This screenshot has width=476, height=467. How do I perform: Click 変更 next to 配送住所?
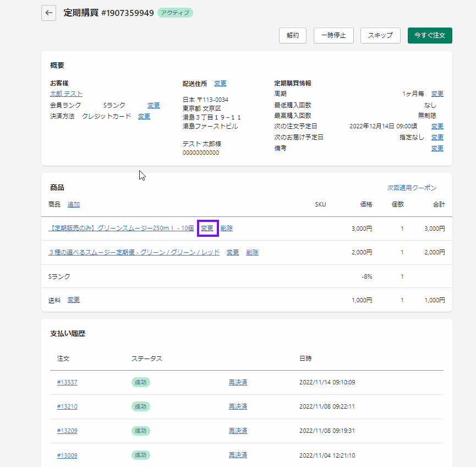[x=220, y=84]
